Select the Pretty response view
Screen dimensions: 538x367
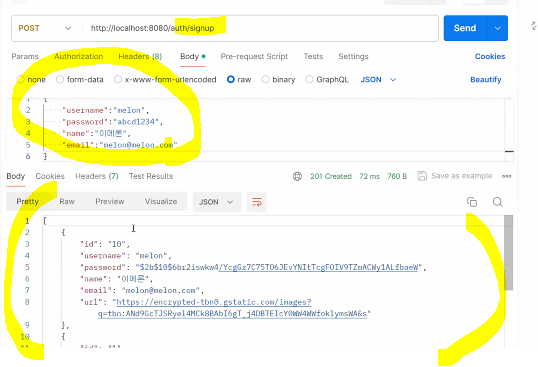27,202
